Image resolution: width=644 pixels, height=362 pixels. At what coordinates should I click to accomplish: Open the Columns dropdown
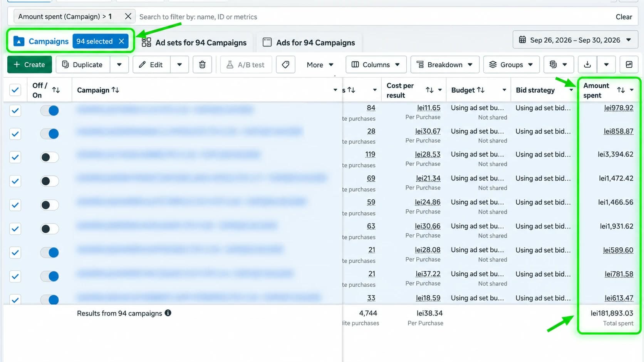[376, 65]
